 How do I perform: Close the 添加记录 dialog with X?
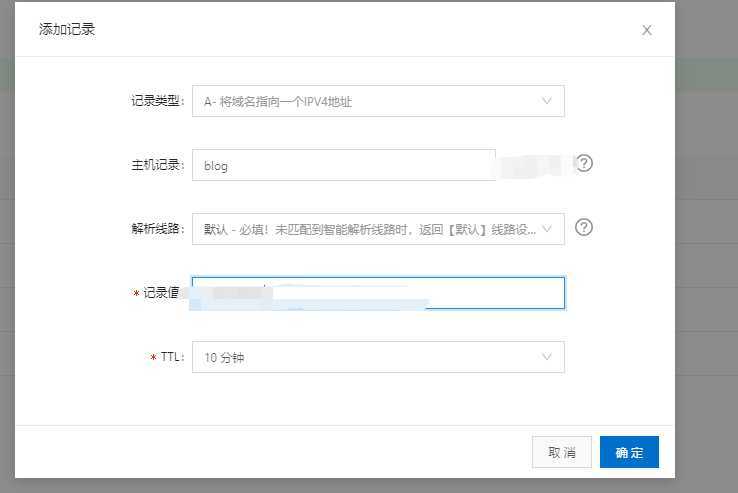click(647, 30)
